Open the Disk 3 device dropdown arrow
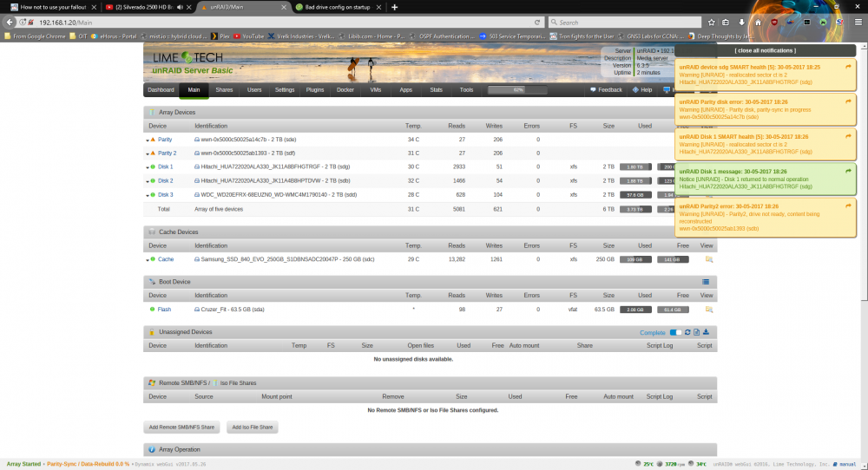 click(148, 195)
